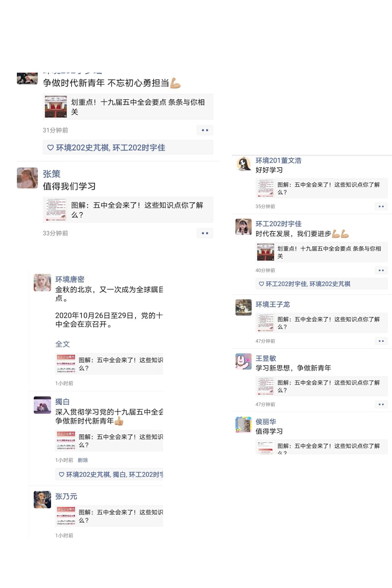Open more options under 环境王子龙 post

381,341
